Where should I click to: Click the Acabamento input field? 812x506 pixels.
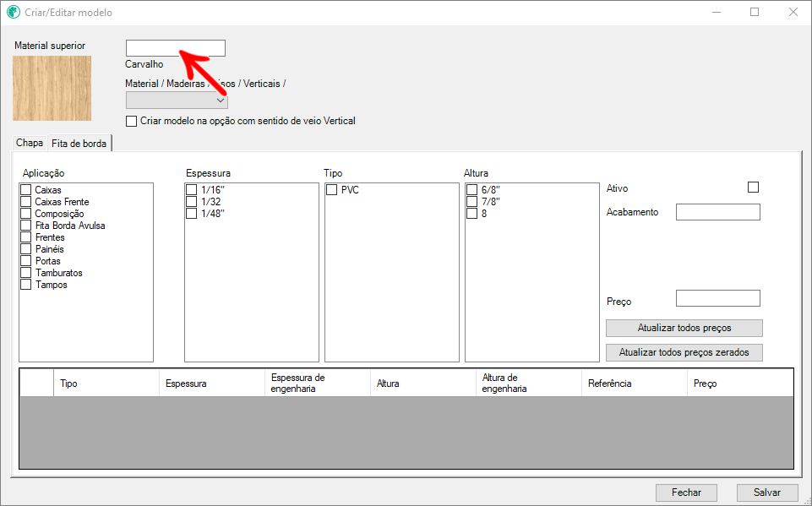tap(718, 212)
